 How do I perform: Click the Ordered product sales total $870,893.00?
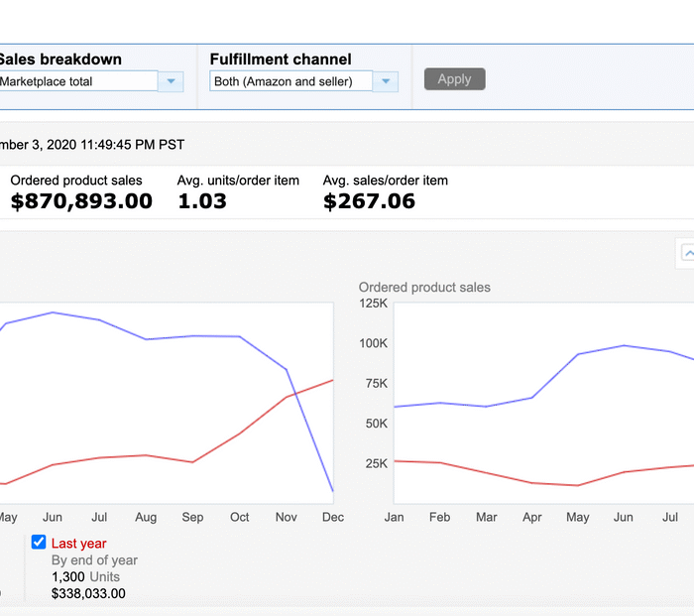(x=81, y=201)
